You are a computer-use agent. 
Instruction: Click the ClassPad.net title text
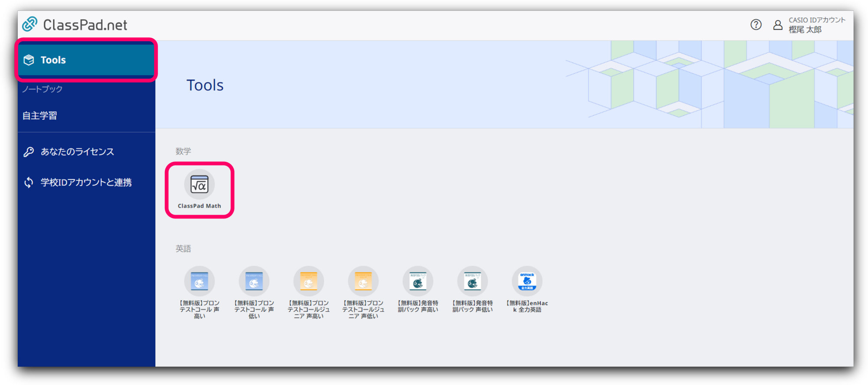(x=85, y=25)
